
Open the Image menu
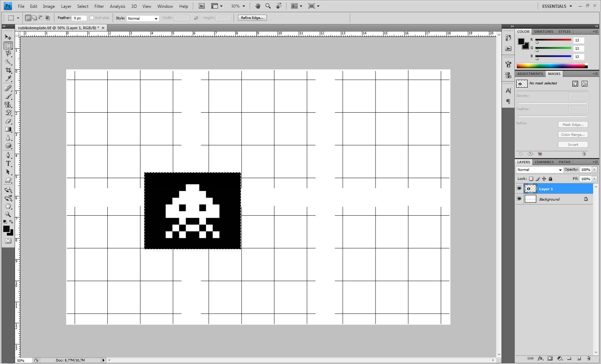click(x=49, y=6)
